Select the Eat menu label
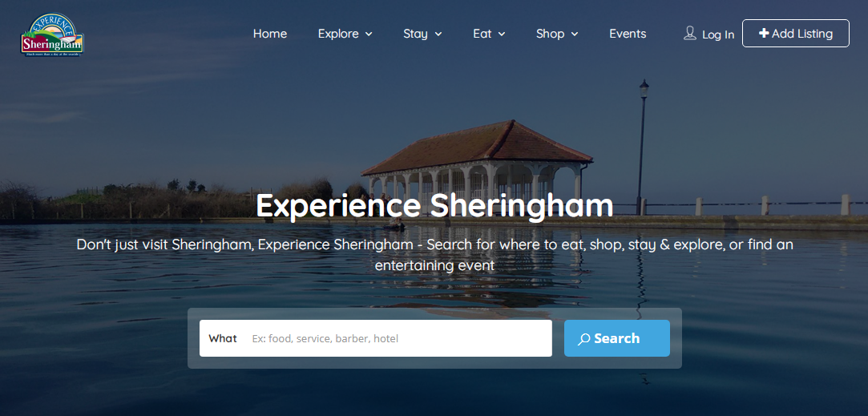The image size is (868, 416). coord(482,34)
